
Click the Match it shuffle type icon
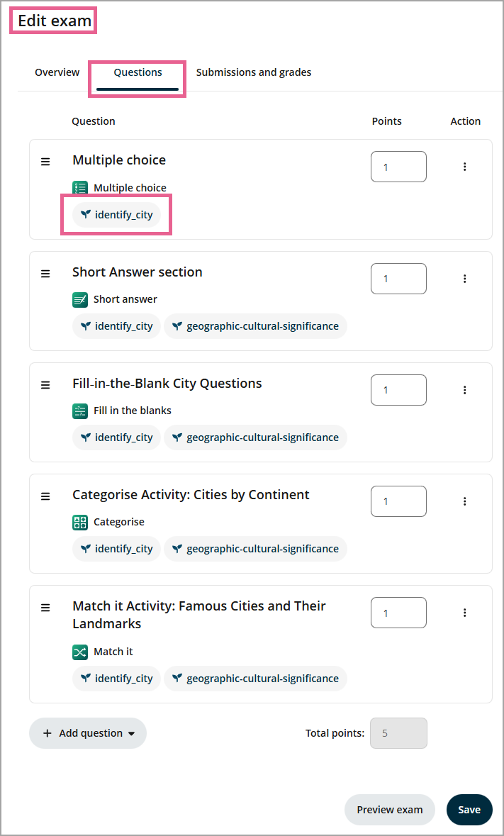coord(80,652)
